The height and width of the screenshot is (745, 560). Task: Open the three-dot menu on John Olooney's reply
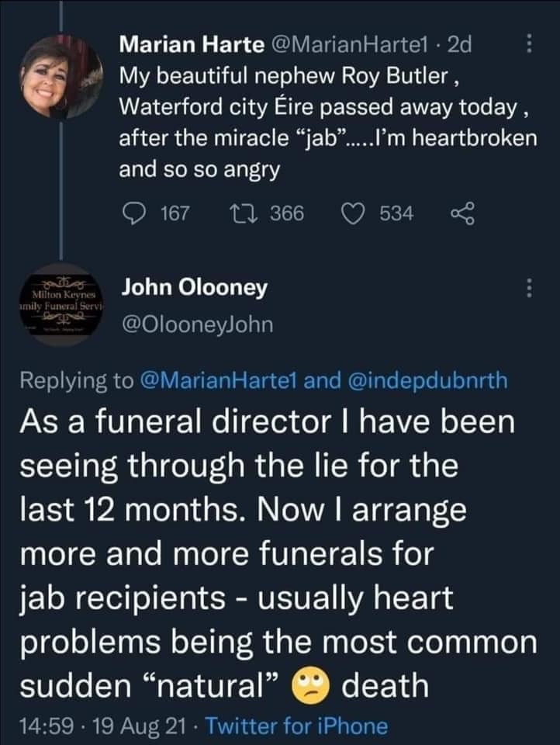click(x=530, y=288)
